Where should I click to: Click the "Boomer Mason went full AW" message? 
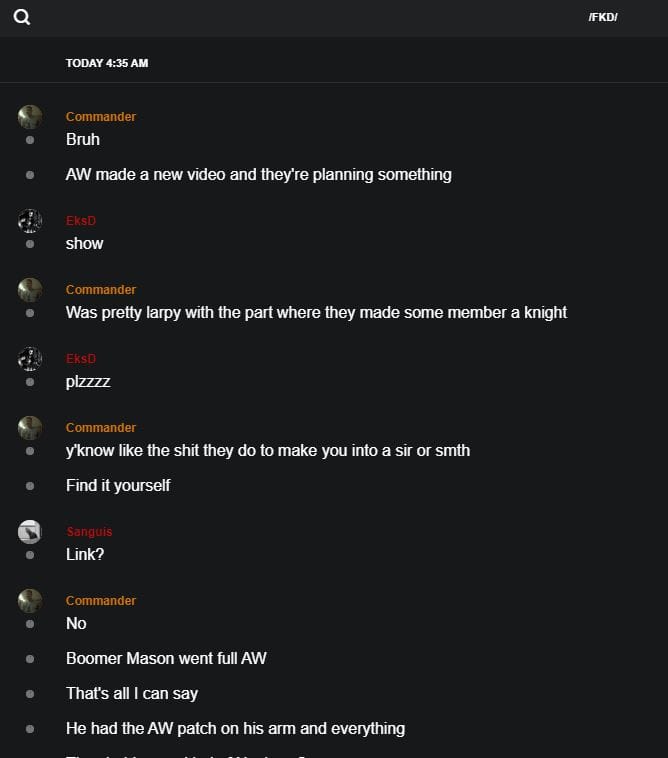166,659
